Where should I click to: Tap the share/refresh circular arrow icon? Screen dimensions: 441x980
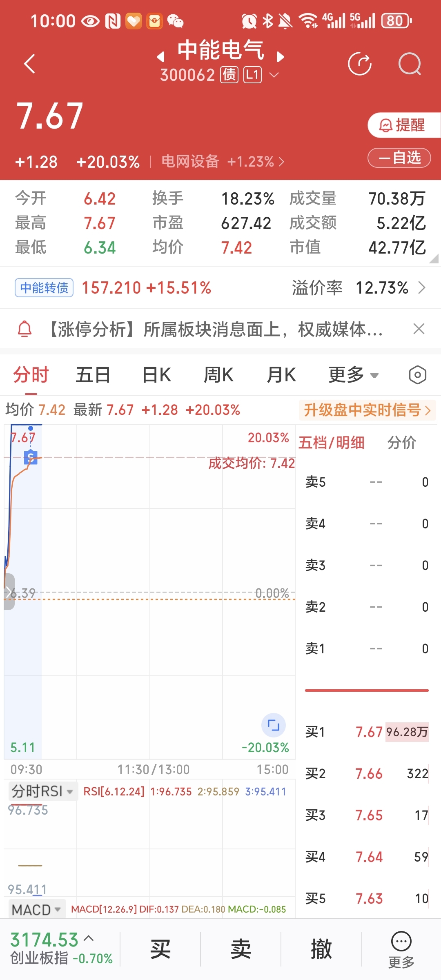click(360, 64)
